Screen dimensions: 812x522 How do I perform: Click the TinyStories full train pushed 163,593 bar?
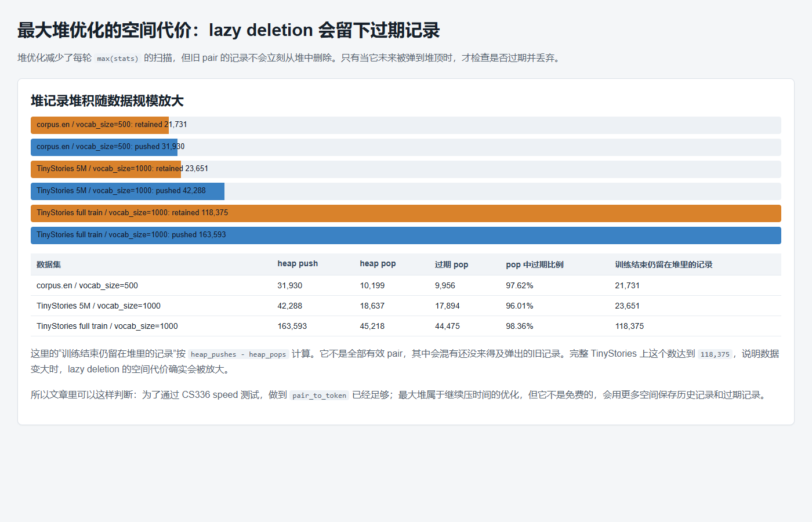coord(406,235)
